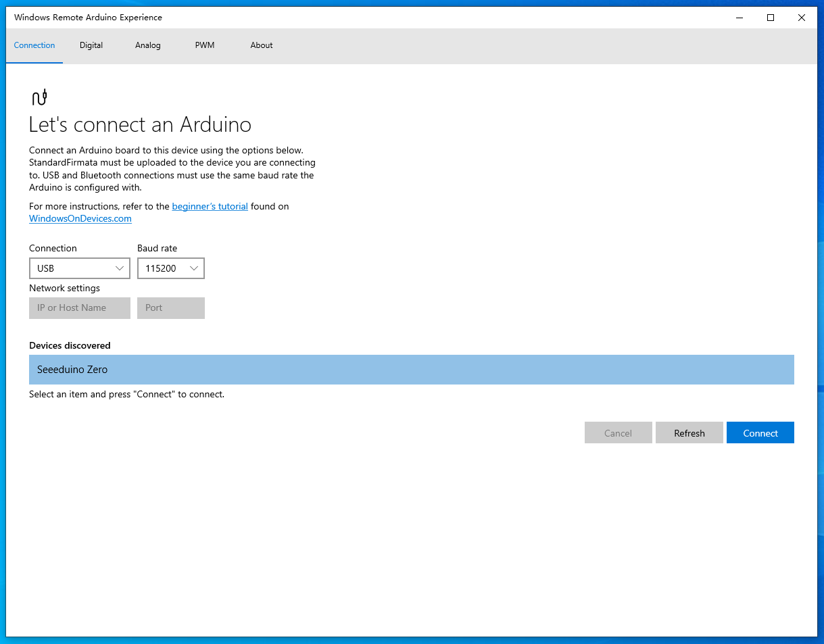Open the About tab
This screenshot has width=824, height=644.
click(262, 45)
